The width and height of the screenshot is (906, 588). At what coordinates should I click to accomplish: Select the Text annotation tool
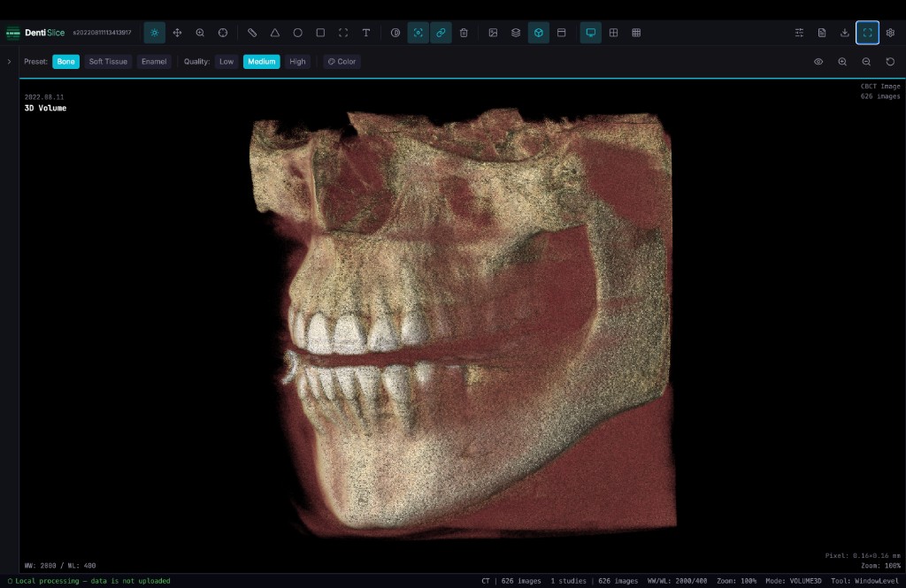tap(365, 32)
